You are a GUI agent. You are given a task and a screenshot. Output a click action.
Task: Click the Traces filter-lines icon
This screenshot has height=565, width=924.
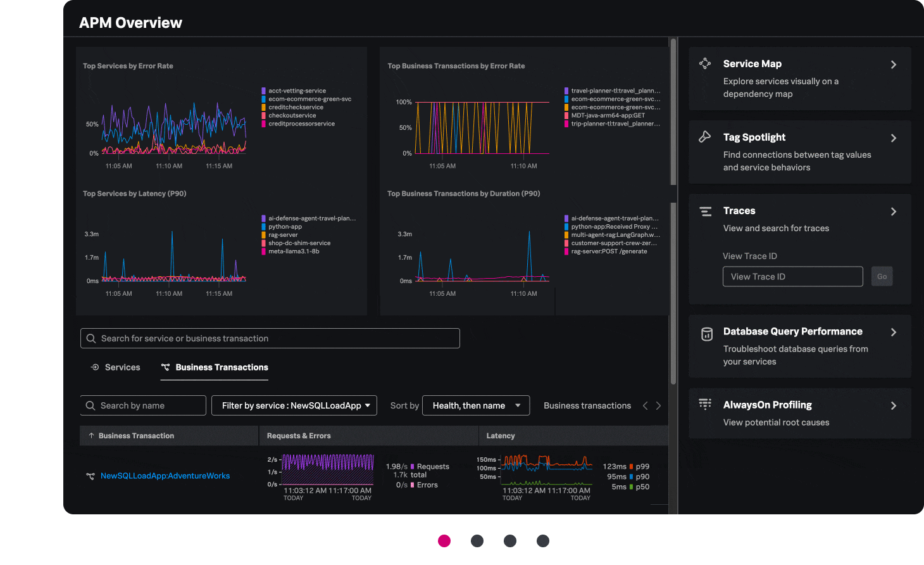(704, 211)
